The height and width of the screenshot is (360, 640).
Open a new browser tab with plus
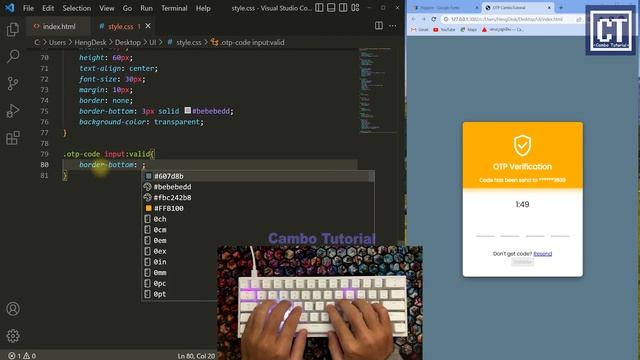tap(561, 8)
